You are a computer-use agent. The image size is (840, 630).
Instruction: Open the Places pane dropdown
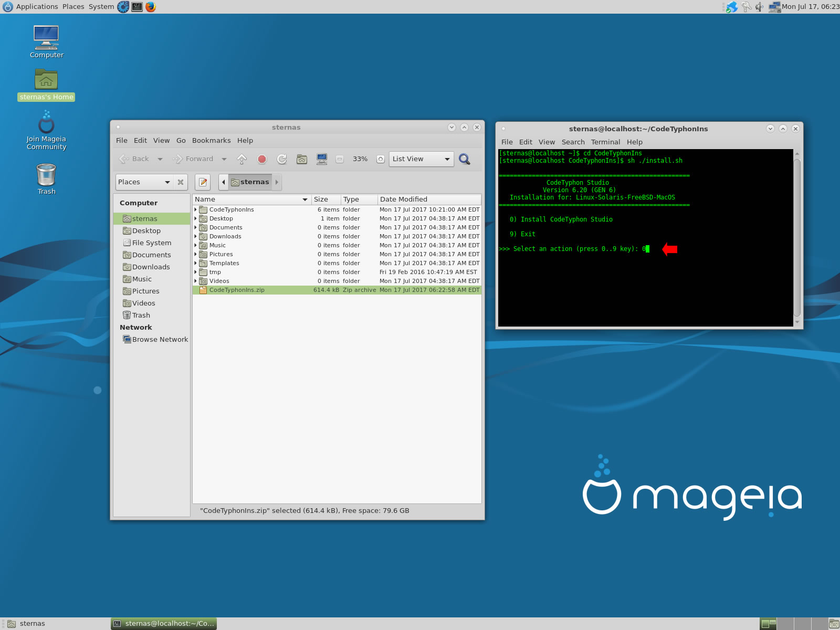144,182
